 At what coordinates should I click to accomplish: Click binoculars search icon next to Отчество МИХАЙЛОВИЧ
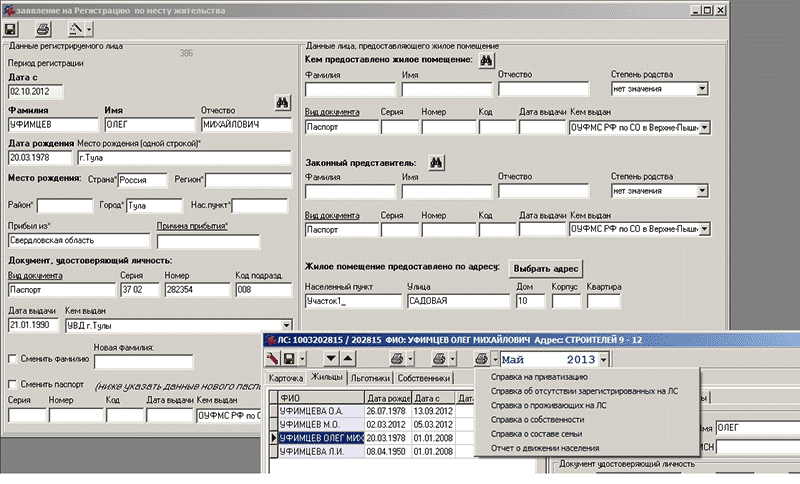click(x=282, y=103)
